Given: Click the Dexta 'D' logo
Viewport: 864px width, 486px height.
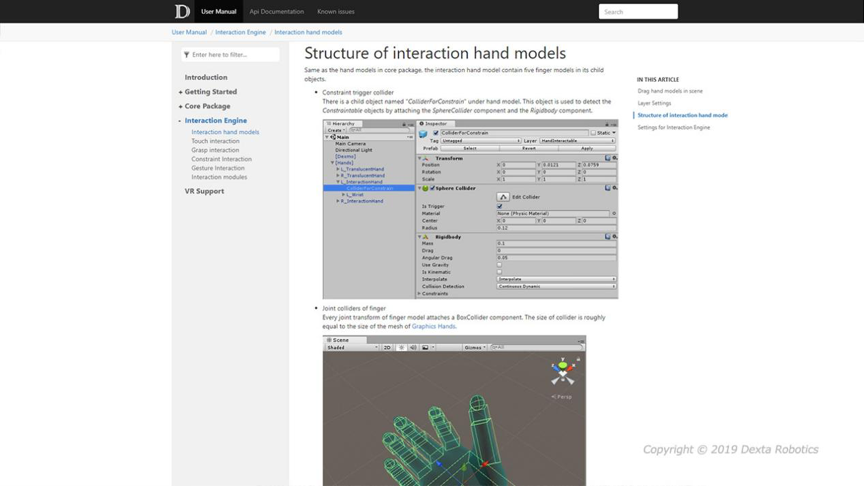Looking at the screenshot, I should click(182, 12).
